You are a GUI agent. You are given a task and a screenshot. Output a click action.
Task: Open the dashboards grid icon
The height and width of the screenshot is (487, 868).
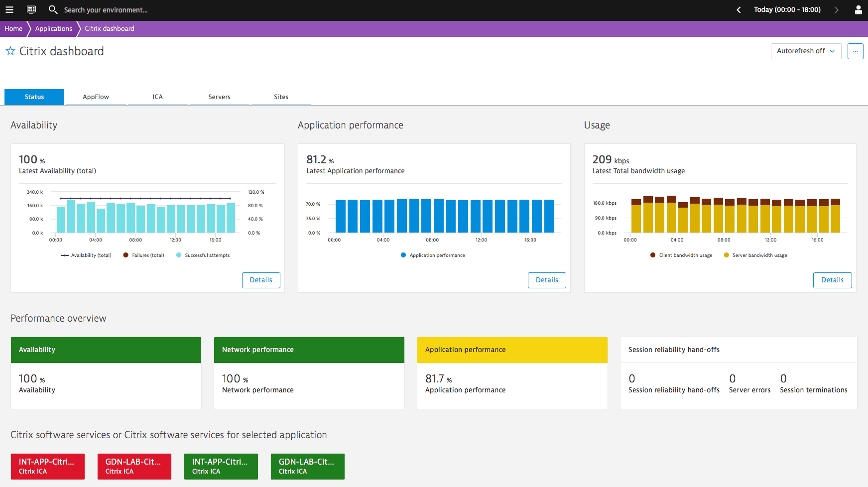click(x=31, y=9)
